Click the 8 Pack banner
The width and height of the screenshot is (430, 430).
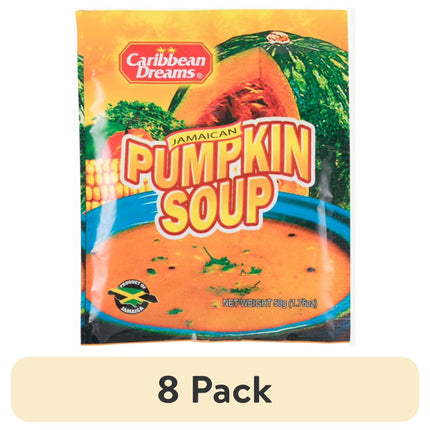pyautogui.click(x=215, y=389)
